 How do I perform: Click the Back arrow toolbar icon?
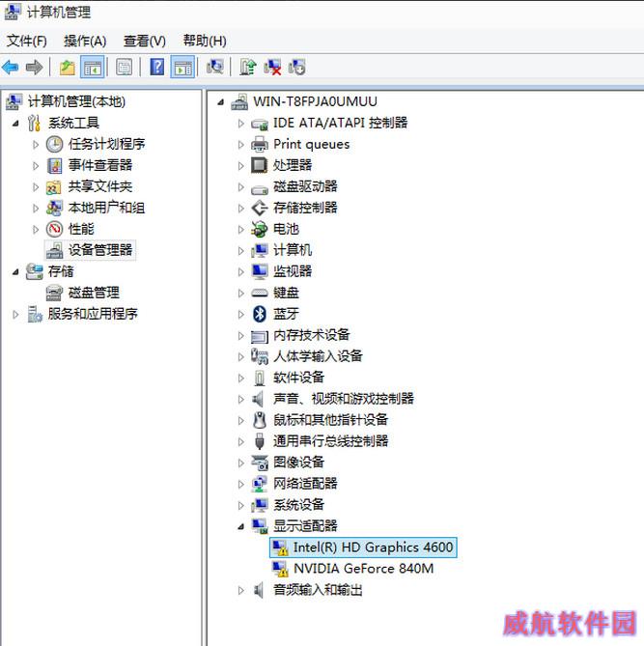(x=11, y=67)
